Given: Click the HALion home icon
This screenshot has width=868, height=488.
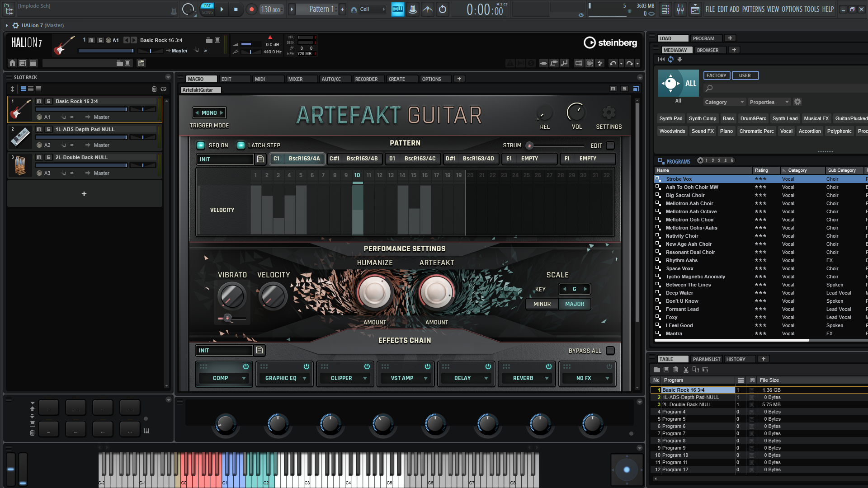Looking at the screenshot, I should coord(12,63).
